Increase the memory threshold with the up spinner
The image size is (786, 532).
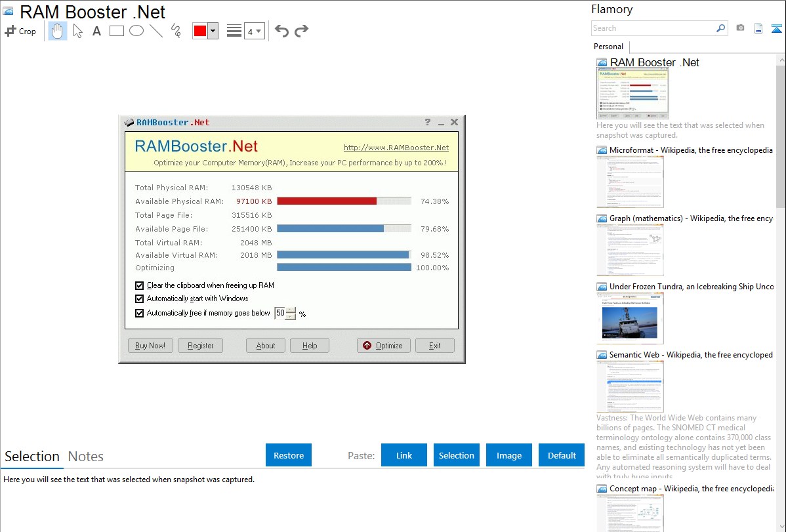[x=291, y=310]
